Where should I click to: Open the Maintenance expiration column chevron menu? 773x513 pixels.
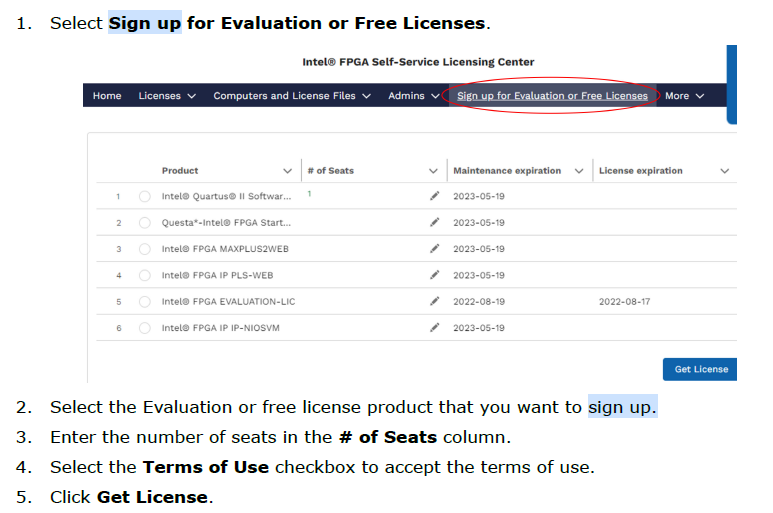(x=579, y=171)
